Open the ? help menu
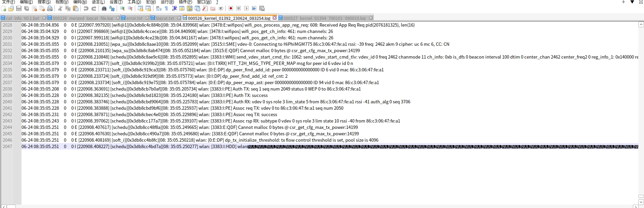 pyautogui.click(x=217, y=2)
